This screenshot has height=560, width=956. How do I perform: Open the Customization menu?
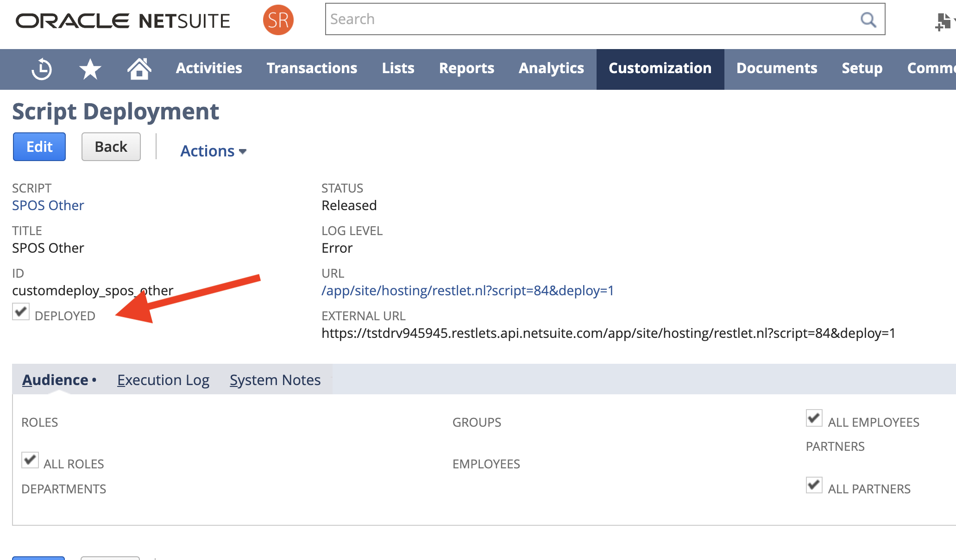pyautogui.click(x=660, y=68)
